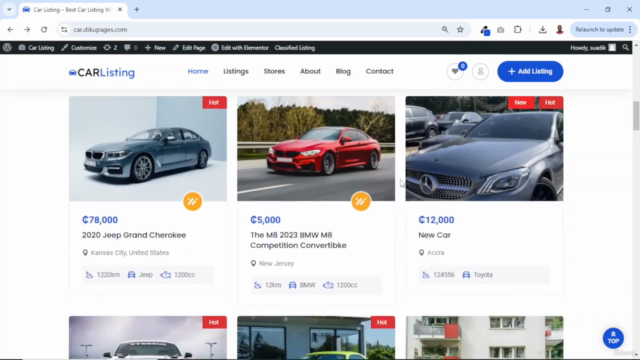Open the updates icon showing 2
Viewport: 640px width, 360px height.
point(110,48)
